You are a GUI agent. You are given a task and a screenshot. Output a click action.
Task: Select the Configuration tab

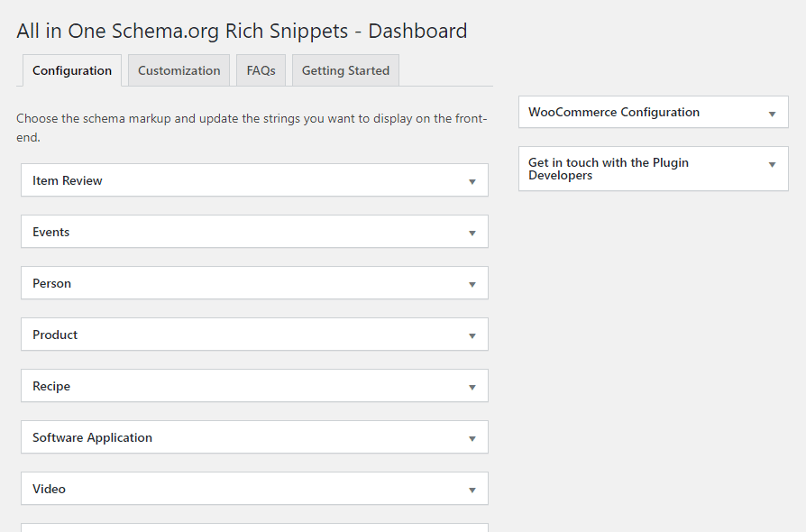[72, 70]
